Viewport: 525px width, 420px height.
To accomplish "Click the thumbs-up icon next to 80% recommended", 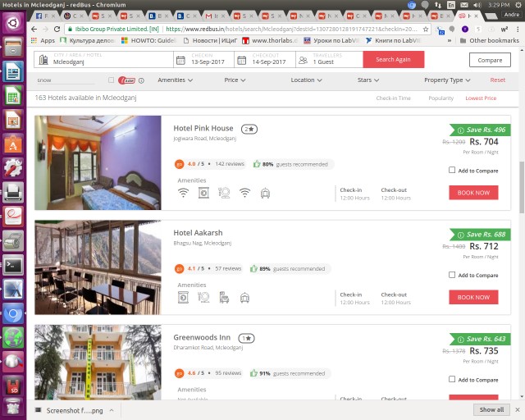I will 257,164.
